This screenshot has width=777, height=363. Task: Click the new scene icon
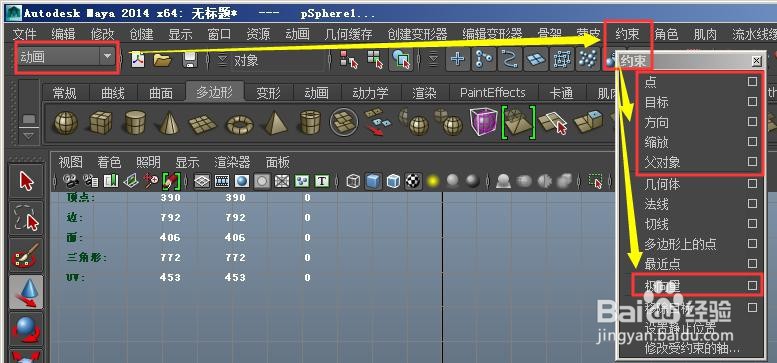tap(138, 60)
